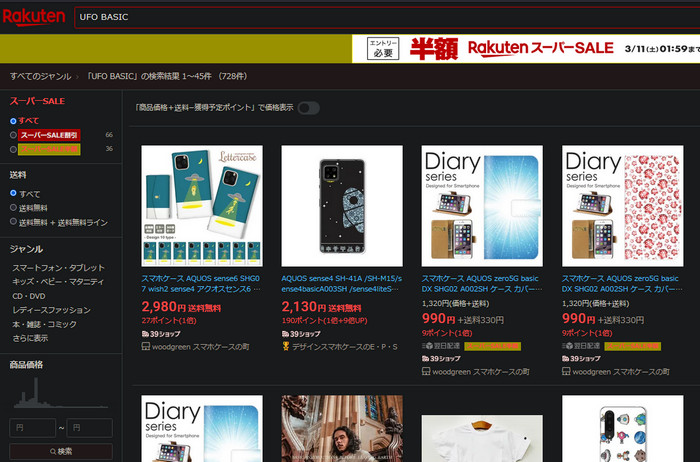Screen dimensions: 700x462
Task: Open the second-row white T-shirt thumbnail
Action: (482, 438)
